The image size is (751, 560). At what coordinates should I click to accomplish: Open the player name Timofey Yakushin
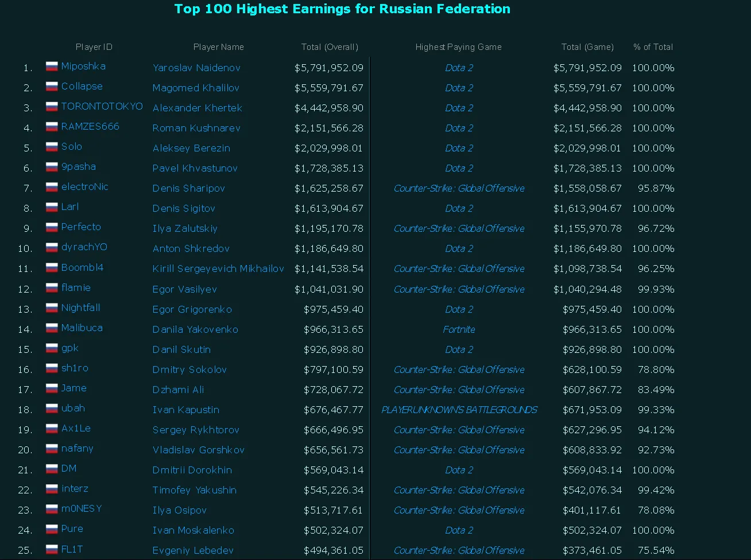click(195, 491)
